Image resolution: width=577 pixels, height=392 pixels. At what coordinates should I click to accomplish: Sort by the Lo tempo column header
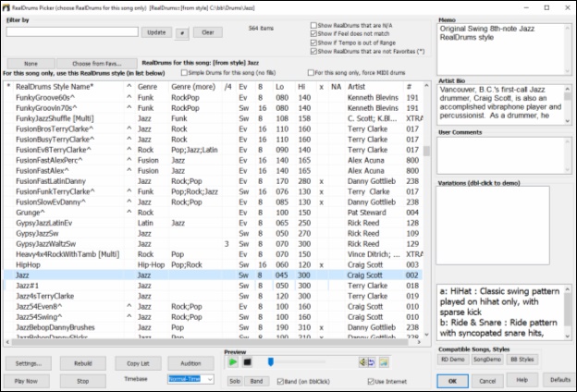[x=283, y=87]
